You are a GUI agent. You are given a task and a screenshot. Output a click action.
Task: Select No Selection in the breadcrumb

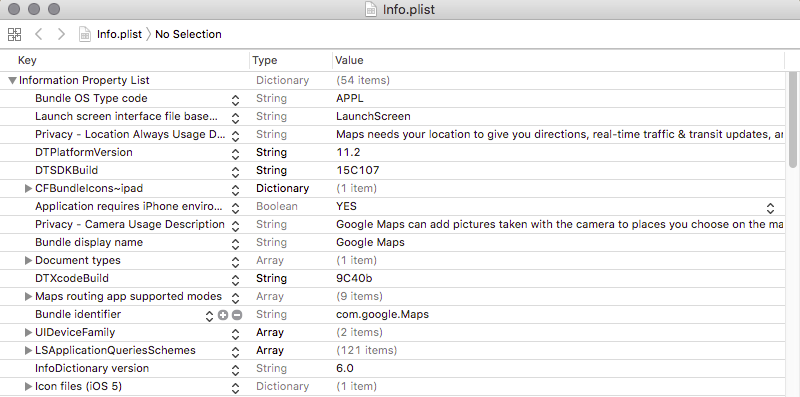188,34
